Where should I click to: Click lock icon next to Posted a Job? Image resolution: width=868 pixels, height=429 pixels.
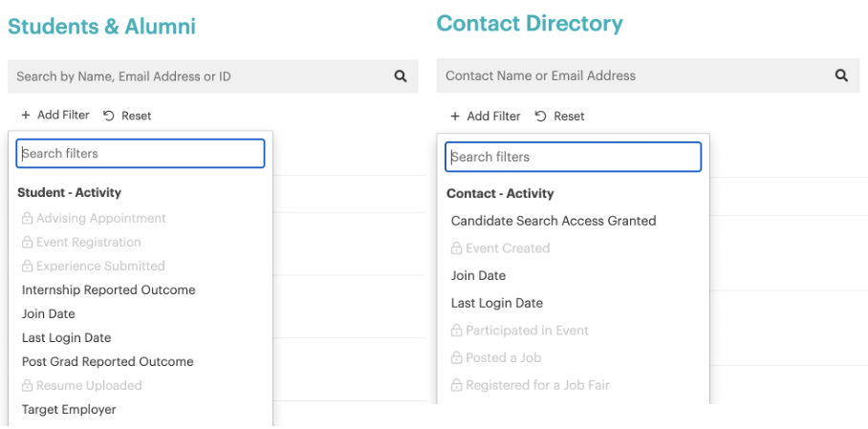[457, 358]
